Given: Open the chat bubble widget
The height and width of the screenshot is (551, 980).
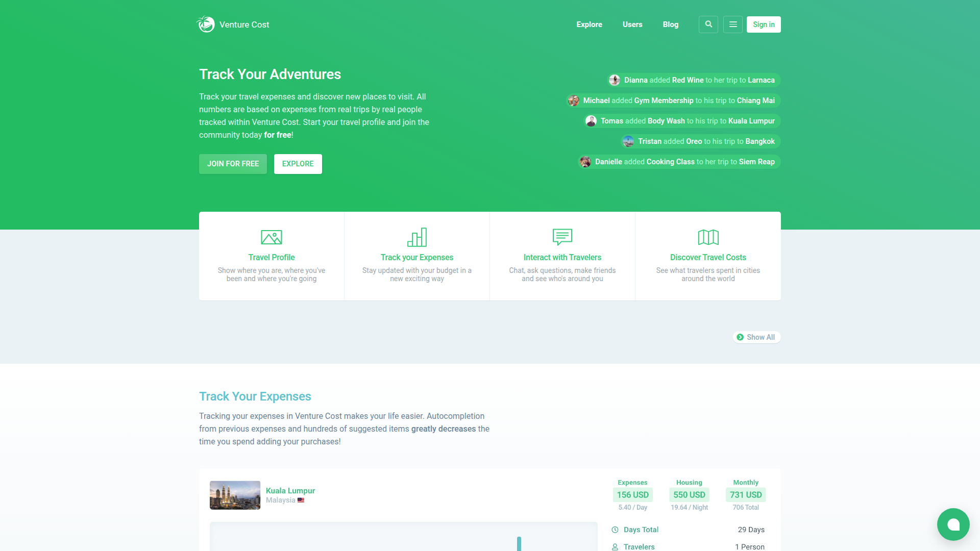Looking at the screenshot, I should pyautogui.click(x=953, y=524).
